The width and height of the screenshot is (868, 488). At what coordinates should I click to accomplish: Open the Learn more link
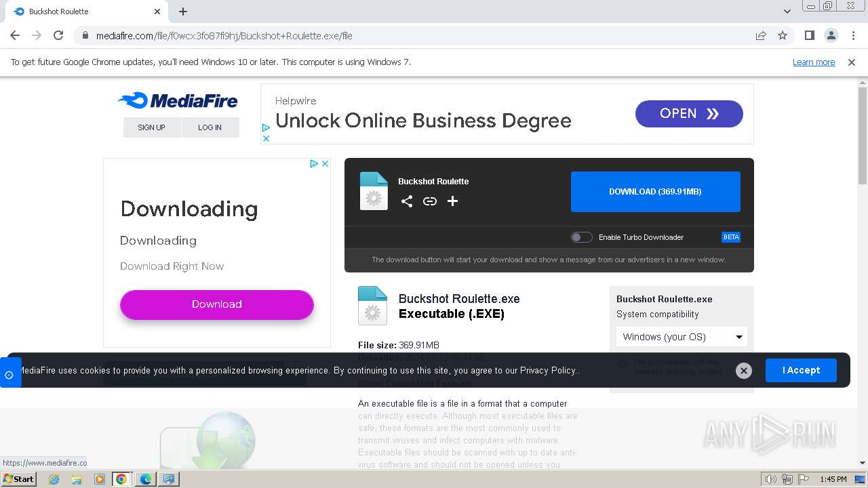[814, 62]
